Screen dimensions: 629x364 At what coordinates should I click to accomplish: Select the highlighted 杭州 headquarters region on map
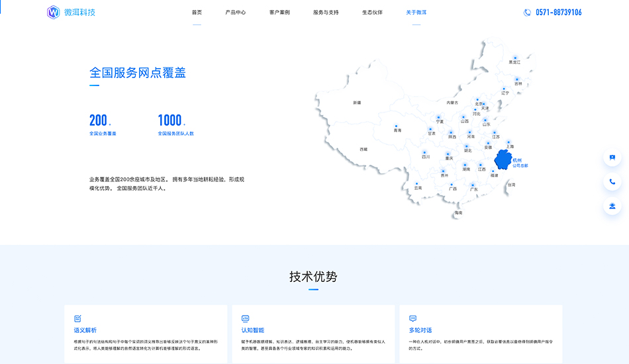click(504, 159)
